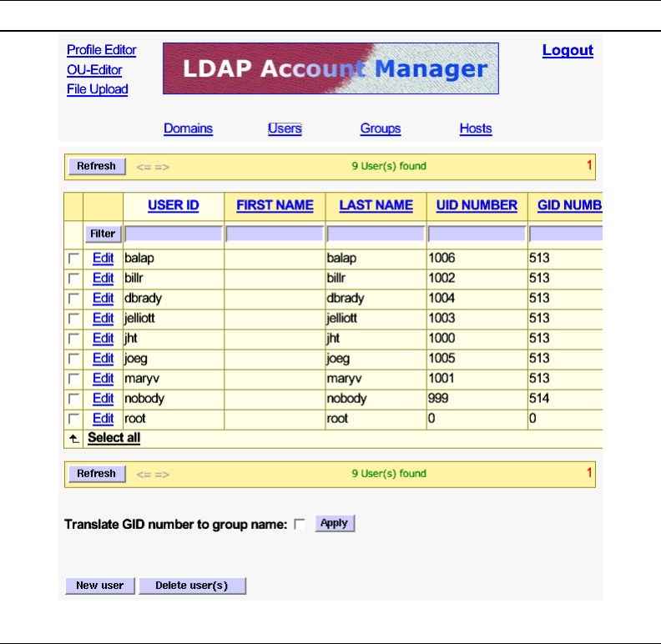
Task: Click the bottom '<= =>' page navigation arrows
Action: 153,475
